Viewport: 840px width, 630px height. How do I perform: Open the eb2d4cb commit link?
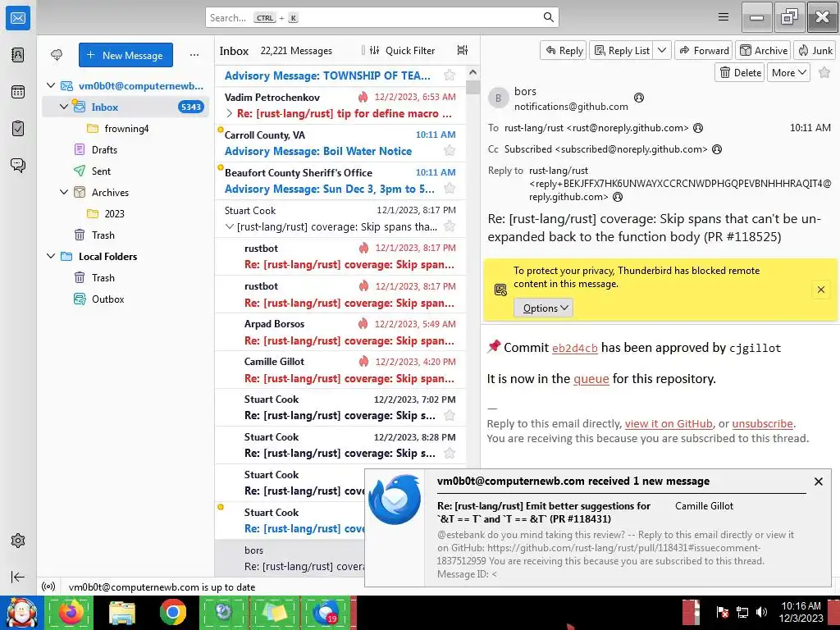574,348
